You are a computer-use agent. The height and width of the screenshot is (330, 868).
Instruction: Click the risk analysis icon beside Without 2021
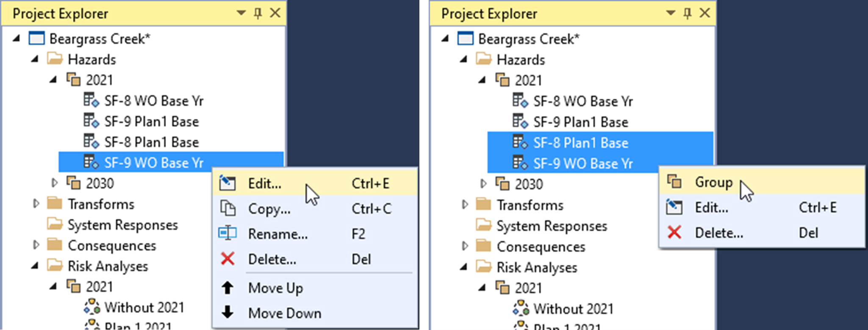(92, 306)
